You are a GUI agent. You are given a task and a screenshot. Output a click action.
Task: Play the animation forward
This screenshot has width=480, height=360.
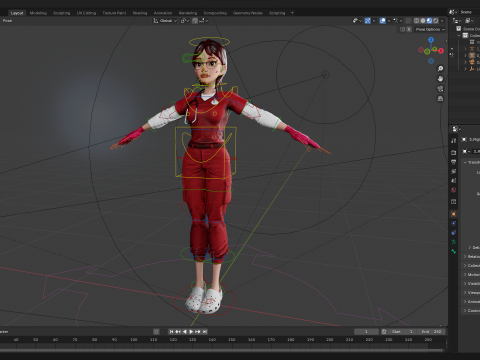pos(191,332)
